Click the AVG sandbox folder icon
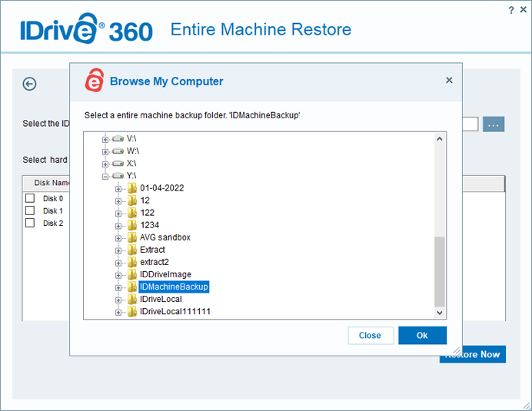Image resolution: width=532 pixels, height=411 pixels. pyautogui.click(x=132, y=237)
